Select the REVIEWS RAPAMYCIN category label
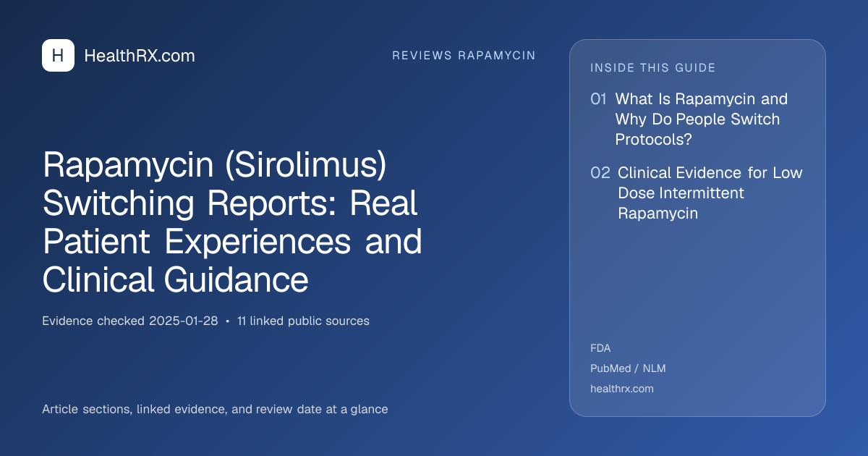The width and height of the screenshot is (868, 456). (x=464, y=56)
